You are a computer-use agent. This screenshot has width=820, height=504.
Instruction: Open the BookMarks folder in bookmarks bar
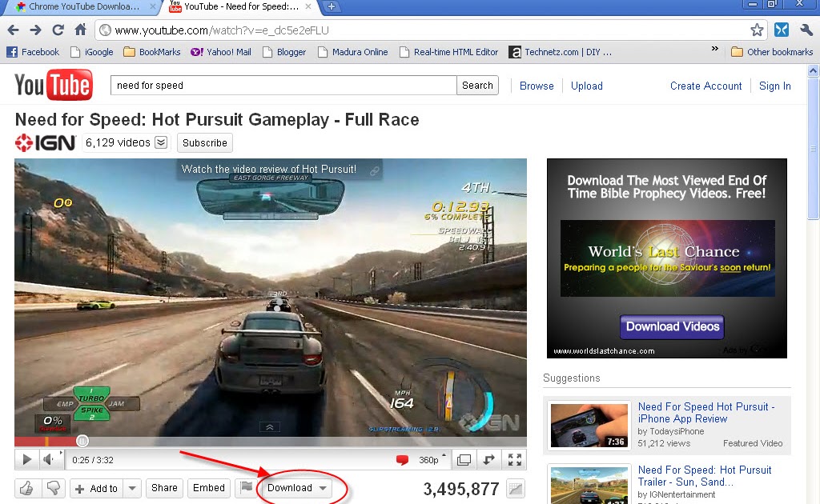coord(152,52)
